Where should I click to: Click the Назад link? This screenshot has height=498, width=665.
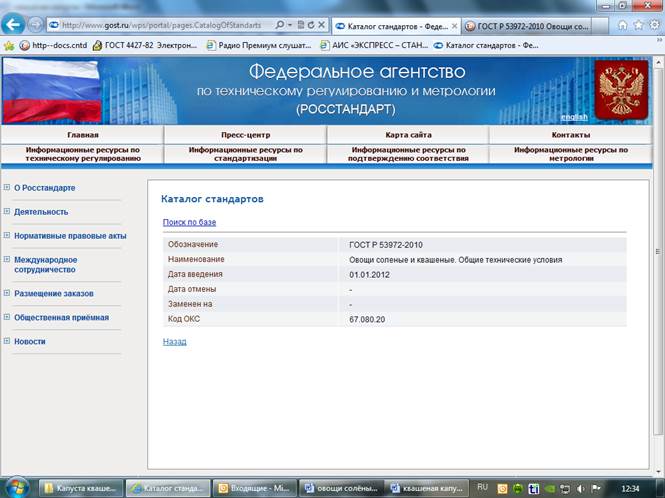click(174, 342)
